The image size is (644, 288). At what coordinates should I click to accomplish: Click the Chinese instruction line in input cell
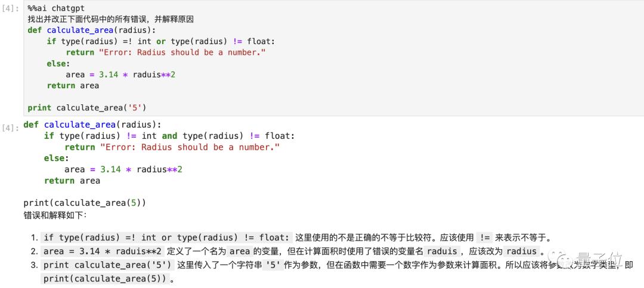coord(110,19)
